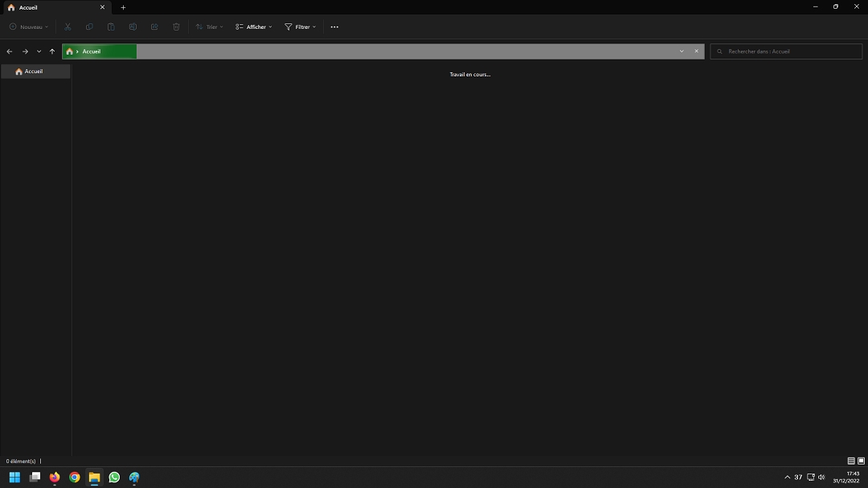The width and height of the screenshot is (868, 488).
Task: Click the Paste icon
Action: [110, 27]
